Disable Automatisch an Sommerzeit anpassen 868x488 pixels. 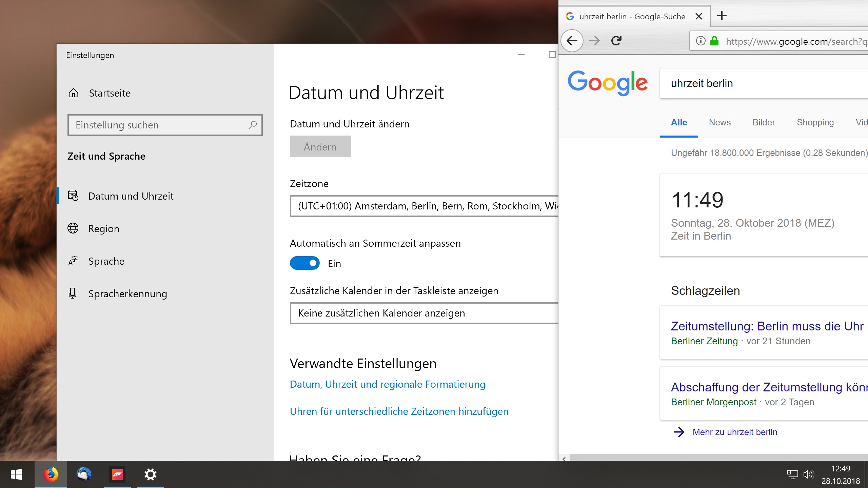pos(304,263)
